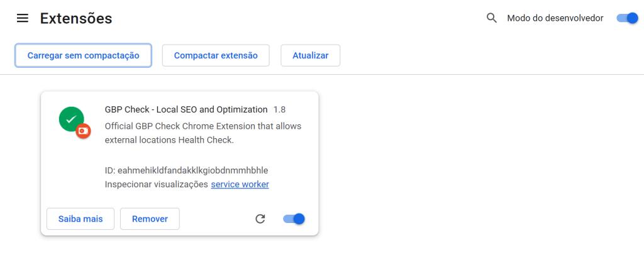This screenshot has width=644, height=277.
Task: Turn off Modo do desenvolvedor switch
Action: tap(627, 18)
